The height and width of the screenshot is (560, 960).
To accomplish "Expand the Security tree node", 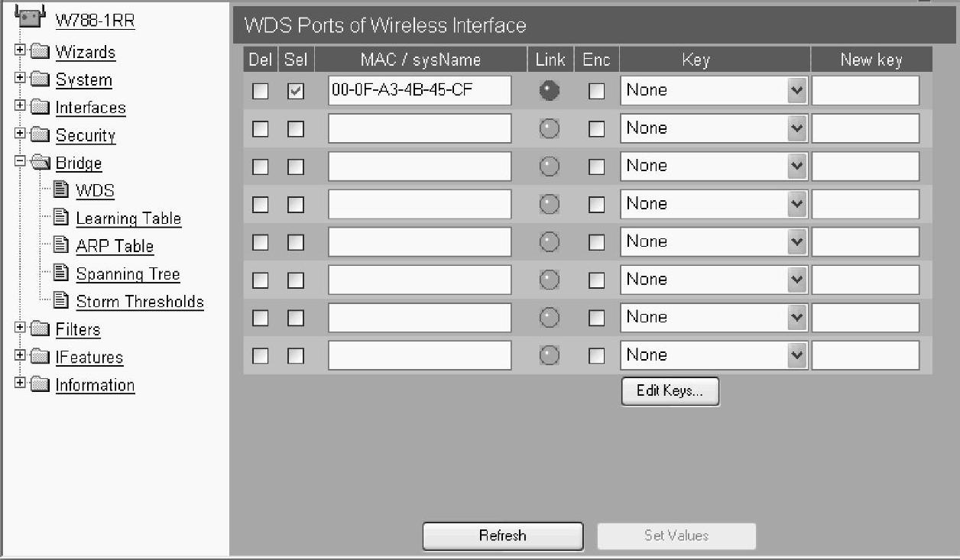I will (x=20, y=134).
